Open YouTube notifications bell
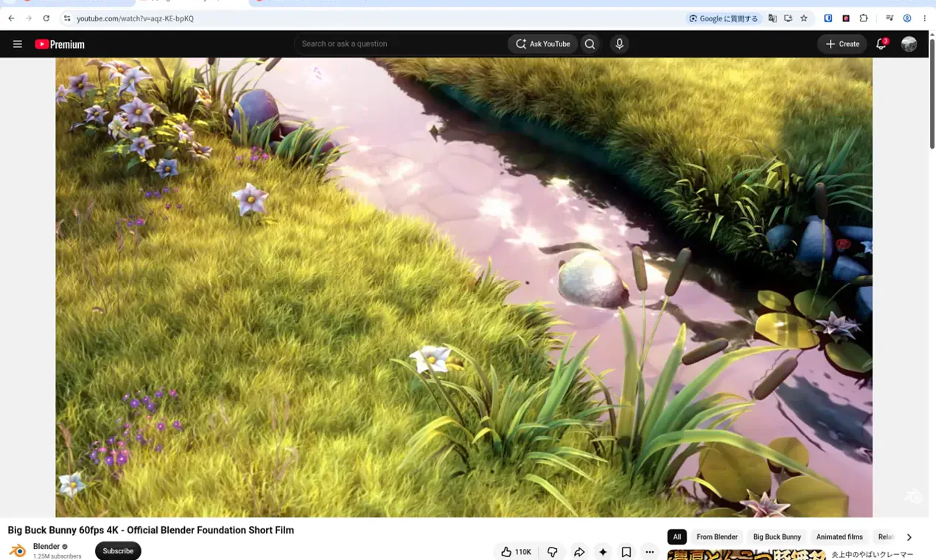Image resolution: width=936 pixels, height=560 pixels. 881,44
